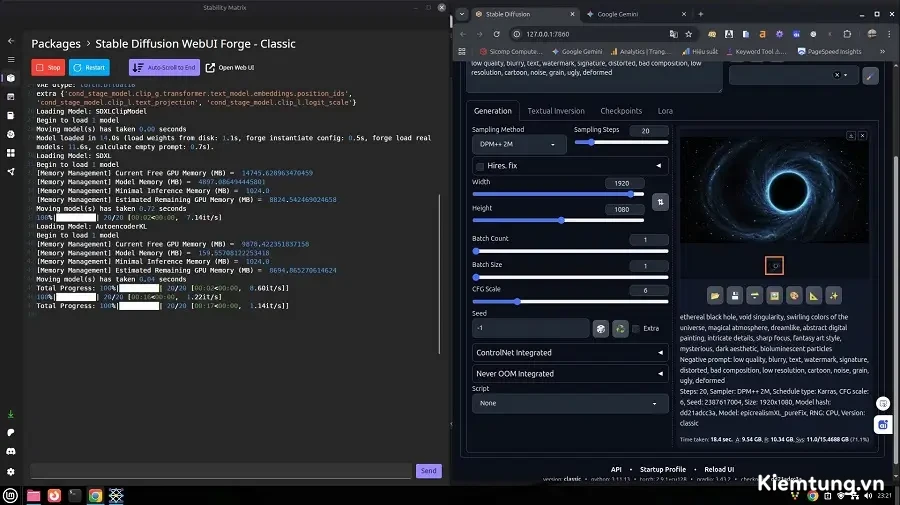This screenshot has height=505, width=900.
Task: Click the open output folder icon below image
Action: tap(715, 296)
